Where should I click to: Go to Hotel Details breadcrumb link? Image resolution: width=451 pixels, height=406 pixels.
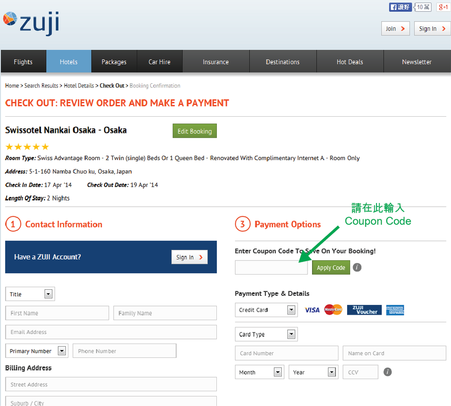coord(79,86)
